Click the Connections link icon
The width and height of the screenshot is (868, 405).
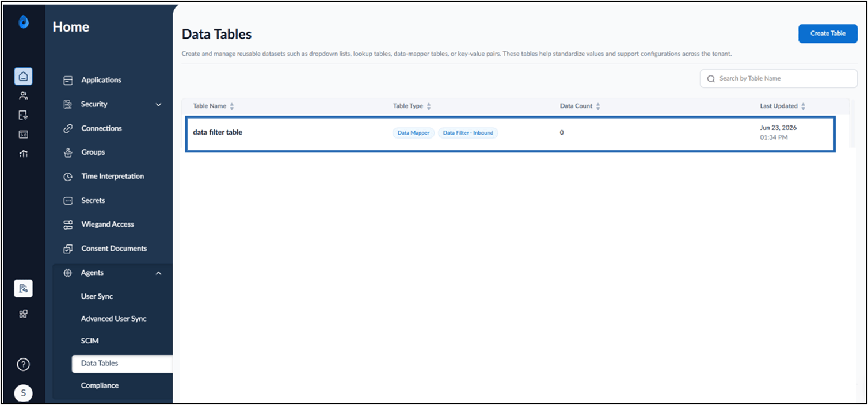[68, 128]
